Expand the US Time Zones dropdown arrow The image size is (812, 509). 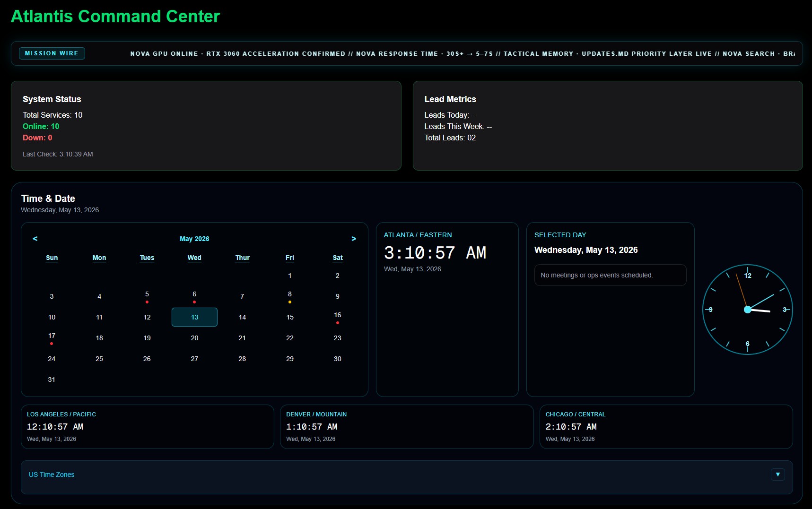[777, 474]
